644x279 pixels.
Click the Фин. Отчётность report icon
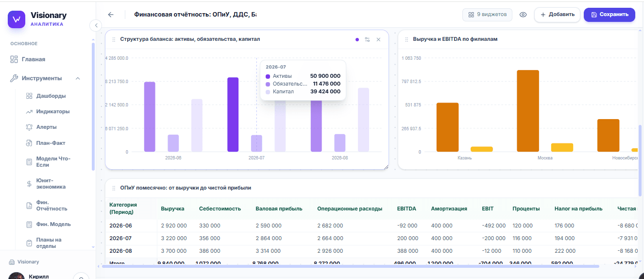tap(29, 206)
